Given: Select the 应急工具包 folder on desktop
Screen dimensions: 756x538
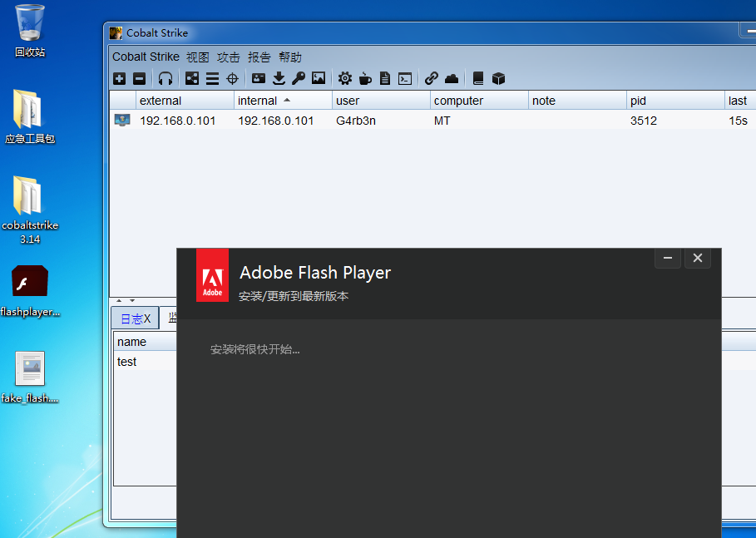Looking at the screenshot, I should (x=30, y=117).
